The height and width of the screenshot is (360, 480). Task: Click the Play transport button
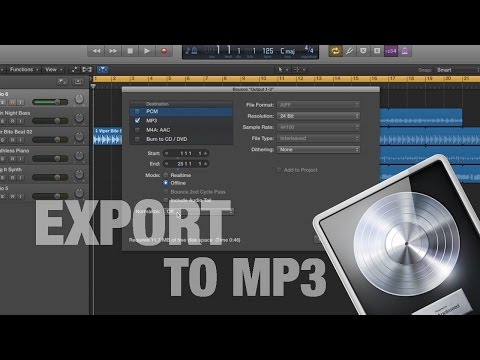coord(147,51)
